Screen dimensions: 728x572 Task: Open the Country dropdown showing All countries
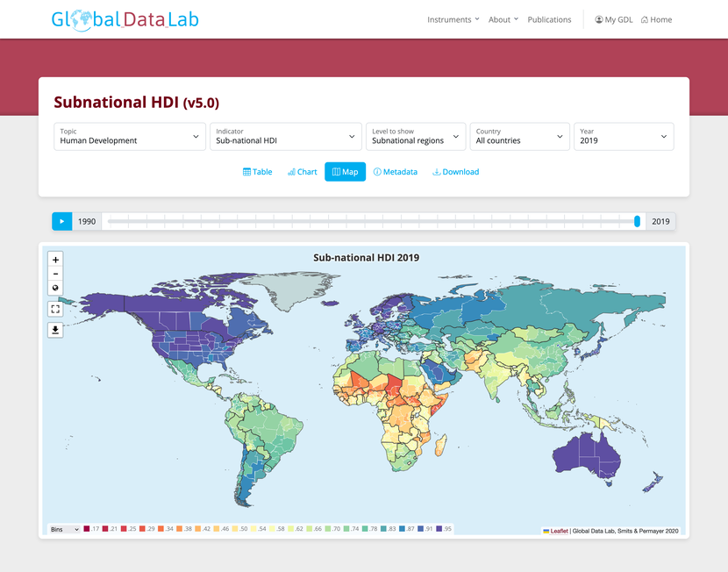coord(519,137)
